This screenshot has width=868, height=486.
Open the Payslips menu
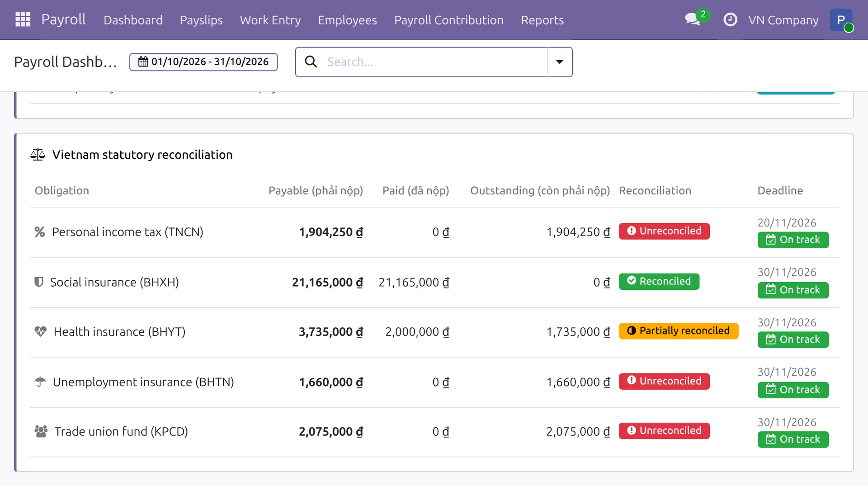click(x=201, y=20)
